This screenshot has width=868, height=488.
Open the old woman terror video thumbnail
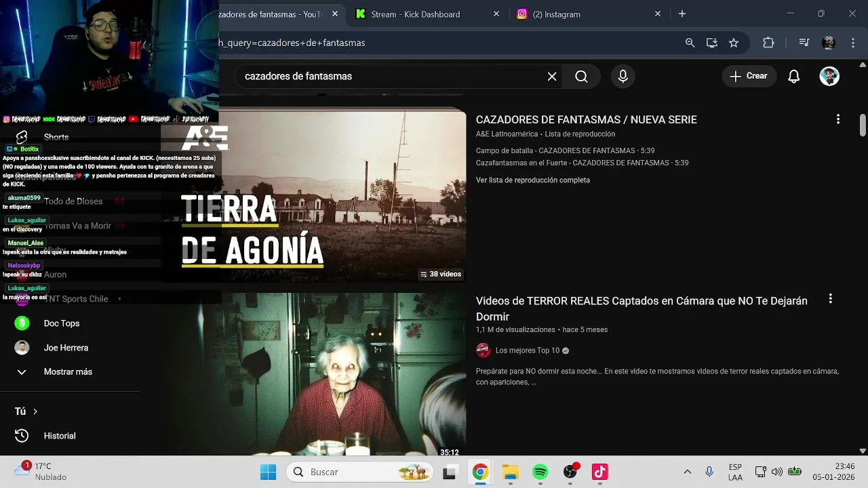(x=314, y=373)
